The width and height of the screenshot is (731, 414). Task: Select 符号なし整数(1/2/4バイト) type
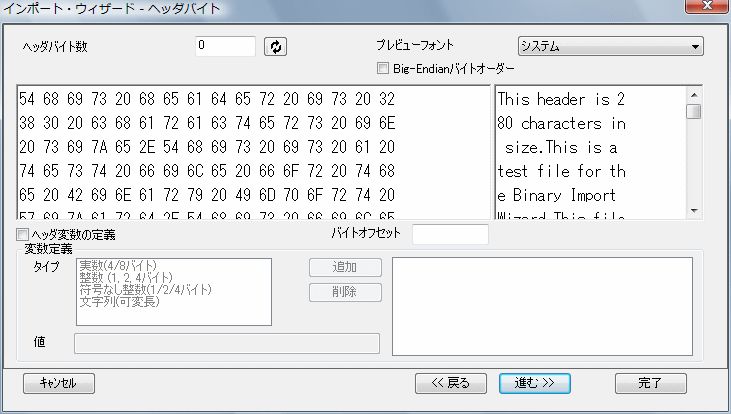pos(145,290)
